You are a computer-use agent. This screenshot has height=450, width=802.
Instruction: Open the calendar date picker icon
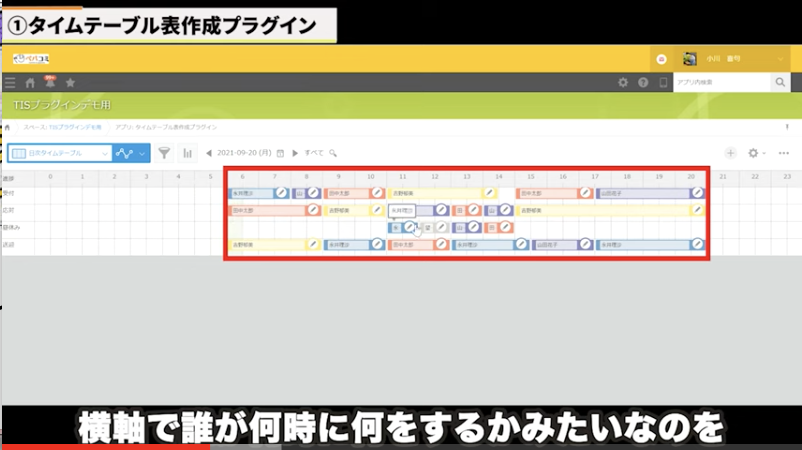(x=280, y=153)
